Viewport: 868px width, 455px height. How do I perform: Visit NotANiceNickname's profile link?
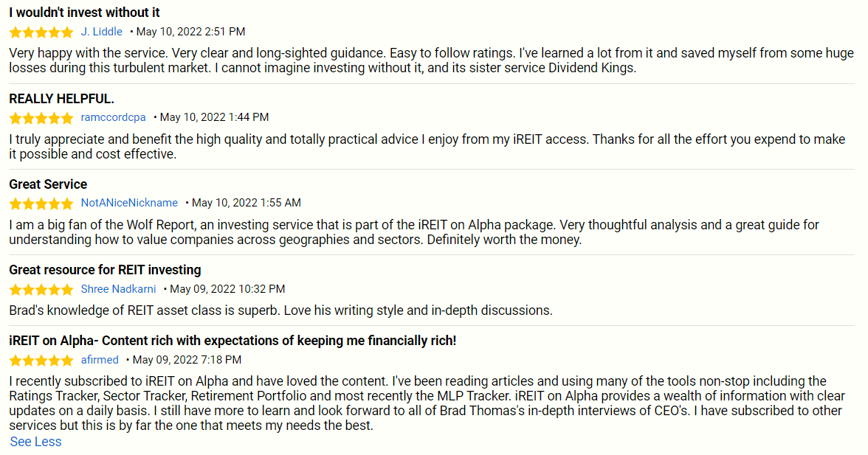coord(129,203)
